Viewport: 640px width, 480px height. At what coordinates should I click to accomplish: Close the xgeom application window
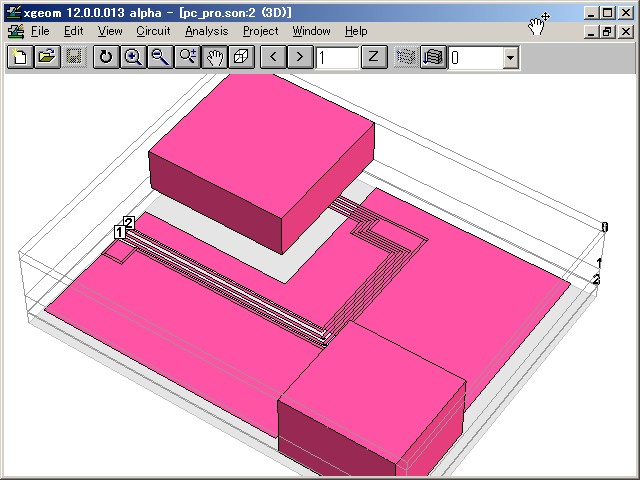(625, 13)
